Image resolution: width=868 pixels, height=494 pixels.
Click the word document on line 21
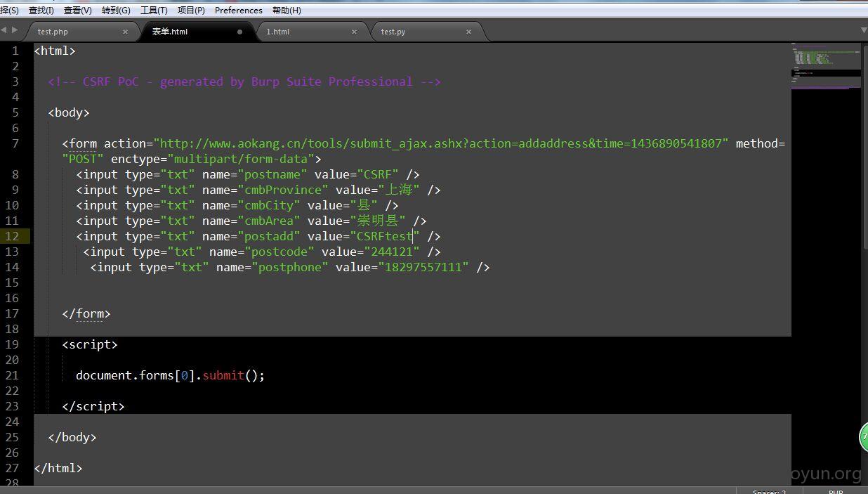104,375
